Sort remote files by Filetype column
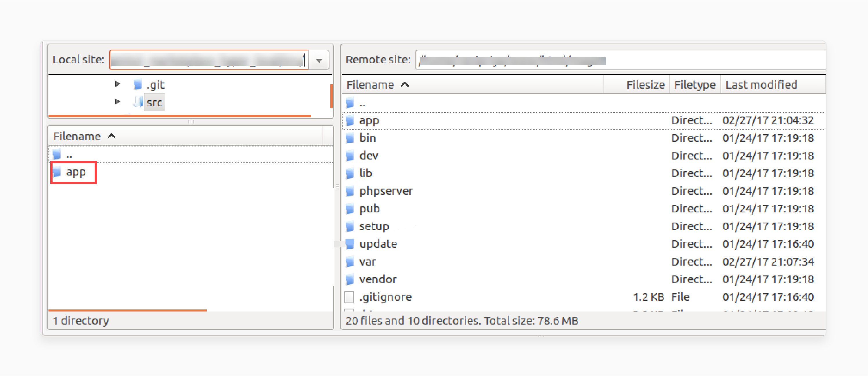Screen dimensions: 868x376 [695, 85]
